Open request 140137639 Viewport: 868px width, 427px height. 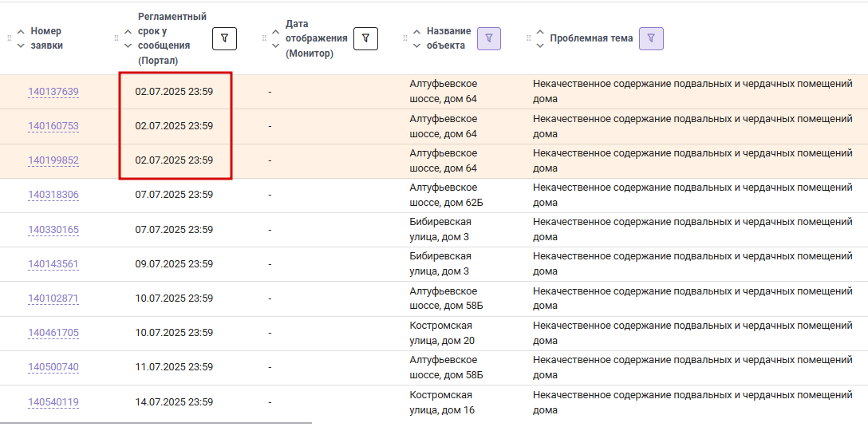point(53,92)
